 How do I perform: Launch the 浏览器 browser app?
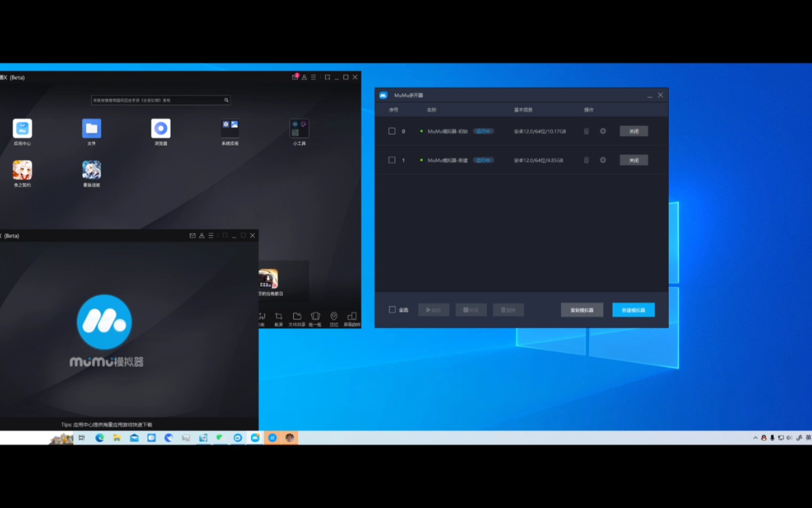(x=161, y=128)
